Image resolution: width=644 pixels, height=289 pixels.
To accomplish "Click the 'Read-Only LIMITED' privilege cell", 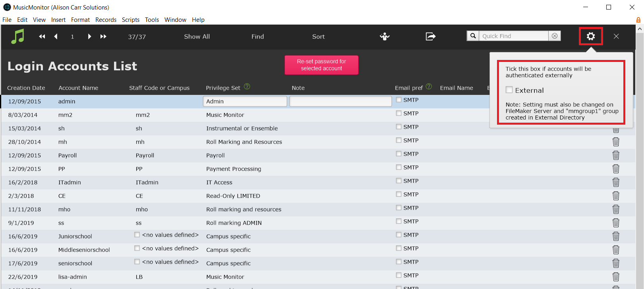I will pos(233,196).
